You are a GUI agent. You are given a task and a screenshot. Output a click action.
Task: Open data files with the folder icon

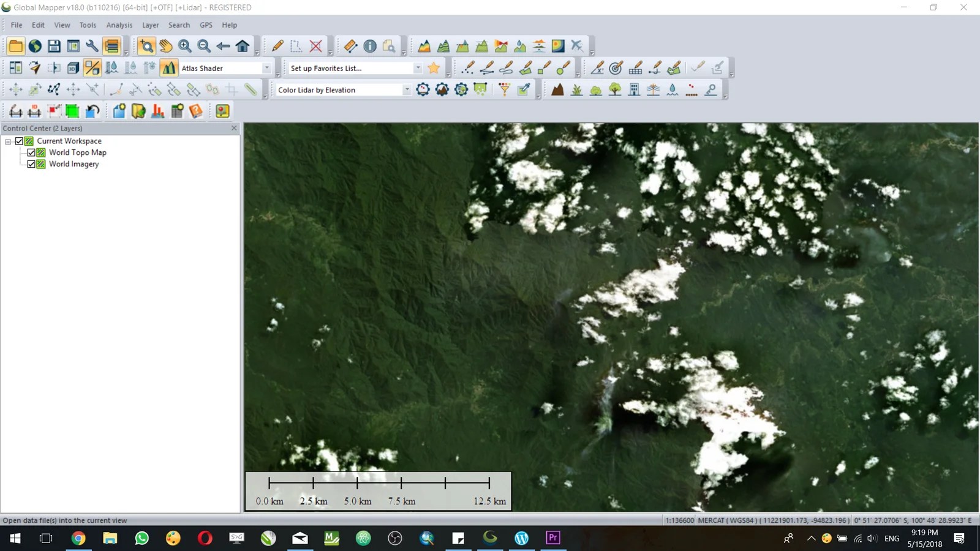pos(16,45)
